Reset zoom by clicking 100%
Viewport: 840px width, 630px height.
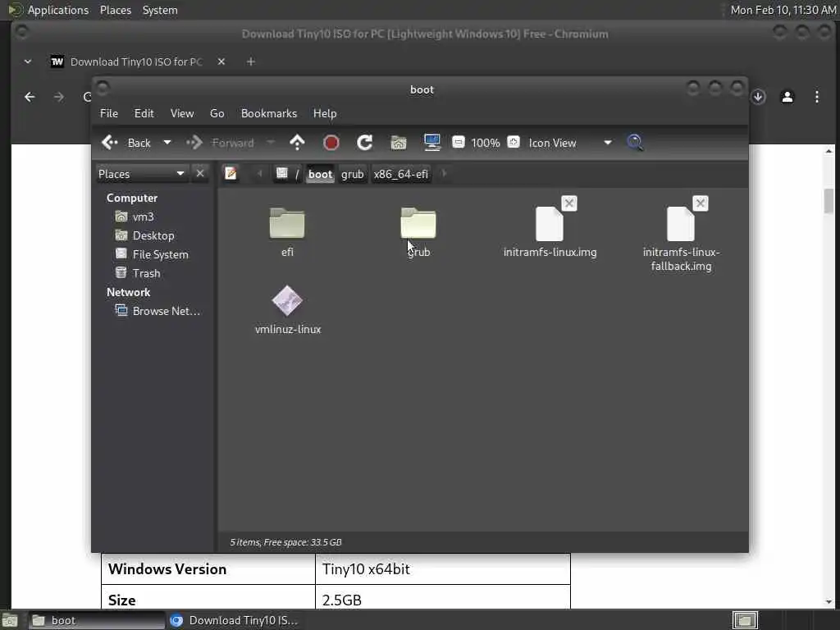coord(486,143)
